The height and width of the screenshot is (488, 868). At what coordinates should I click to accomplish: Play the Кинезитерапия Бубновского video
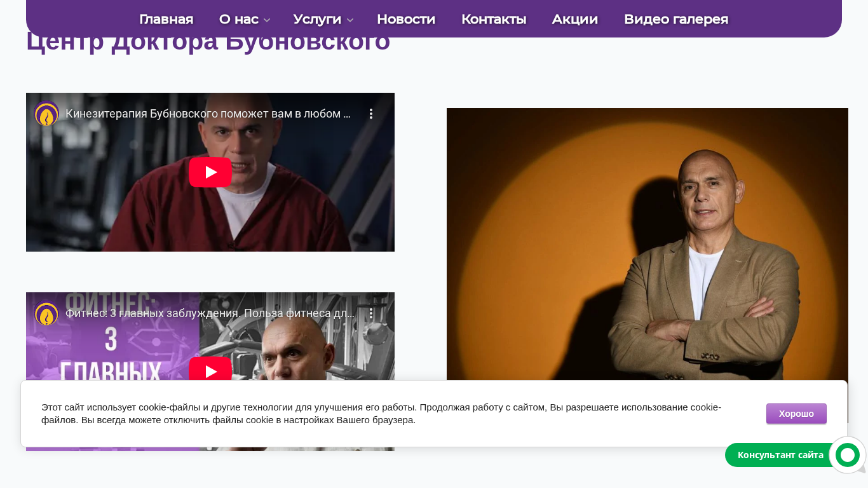tap(210, 172)
